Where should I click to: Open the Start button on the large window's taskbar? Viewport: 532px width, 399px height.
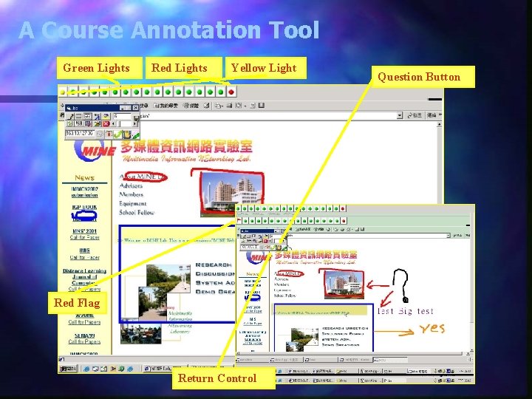(68, 369)
